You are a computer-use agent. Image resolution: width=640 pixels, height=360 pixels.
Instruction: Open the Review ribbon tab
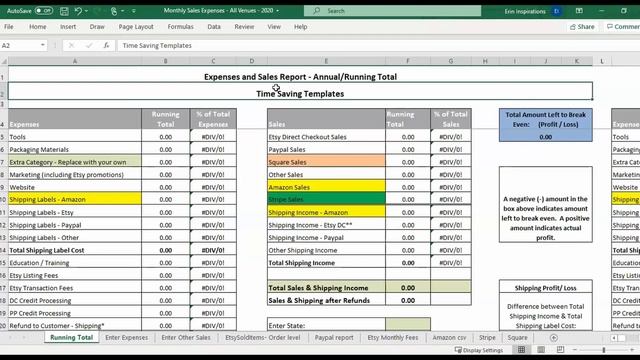[244, 27]
